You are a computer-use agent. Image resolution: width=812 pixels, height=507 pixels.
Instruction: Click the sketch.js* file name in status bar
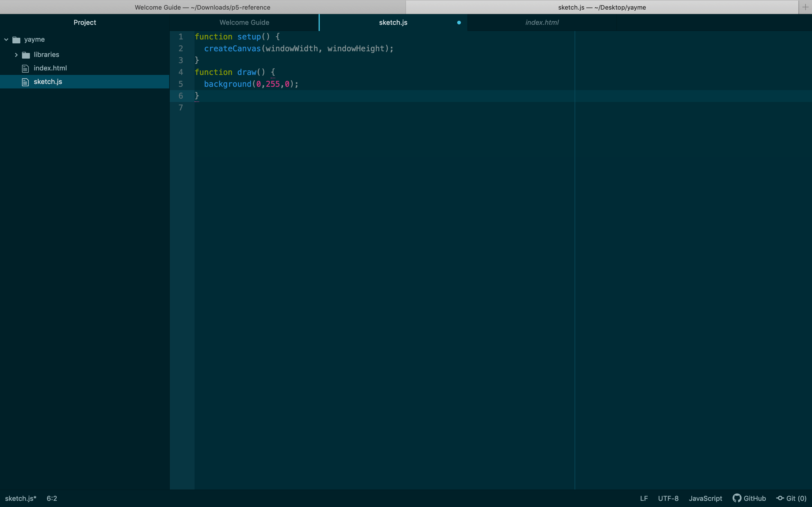(x=21, y=498)
